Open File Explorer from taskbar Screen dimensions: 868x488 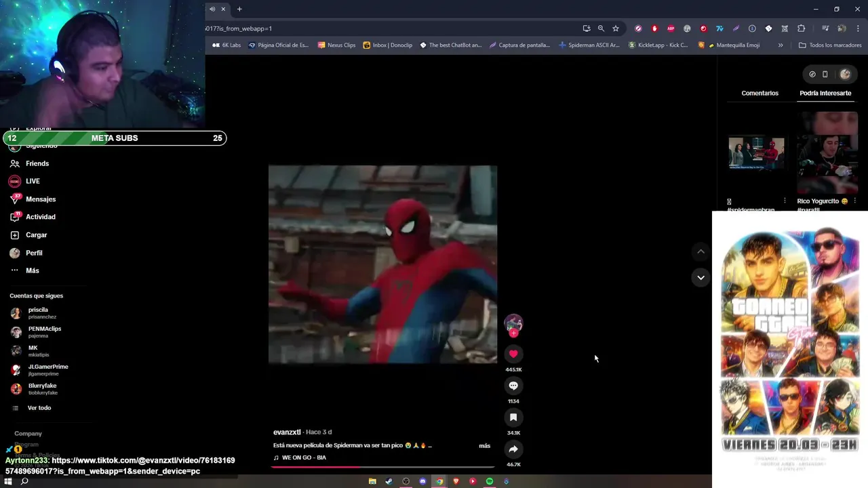pos(372,481)
